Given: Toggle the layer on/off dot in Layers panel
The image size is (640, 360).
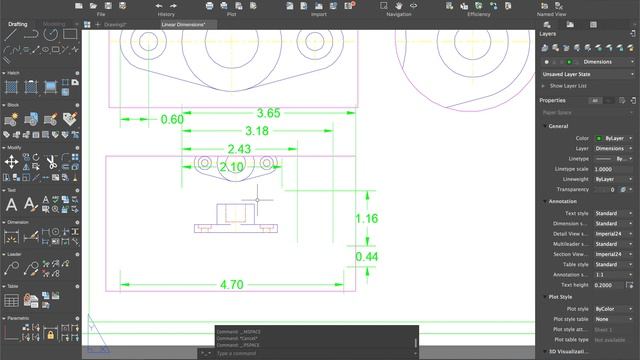Looking at the screenshot, I should 547,62.
